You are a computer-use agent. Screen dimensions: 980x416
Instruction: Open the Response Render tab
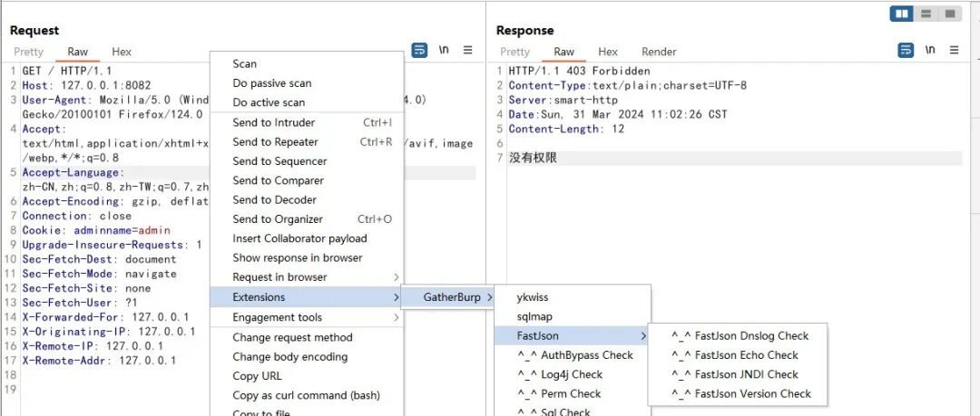pos(660,52)
